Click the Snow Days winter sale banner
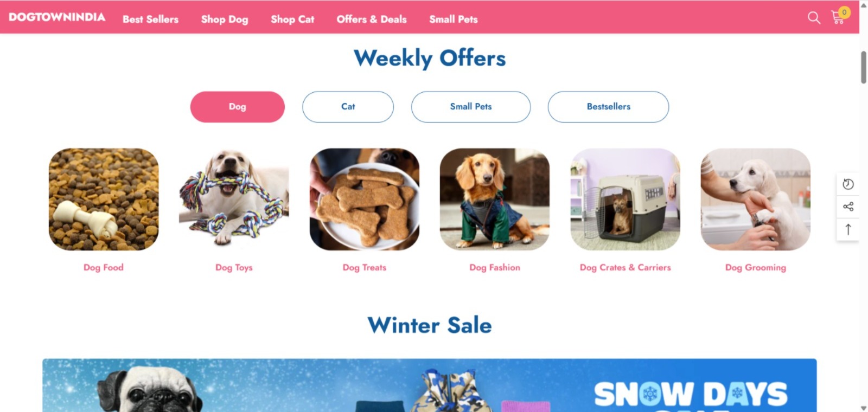Image resolution: width=868 pixels, height=412 pixels. coord(430,385)
